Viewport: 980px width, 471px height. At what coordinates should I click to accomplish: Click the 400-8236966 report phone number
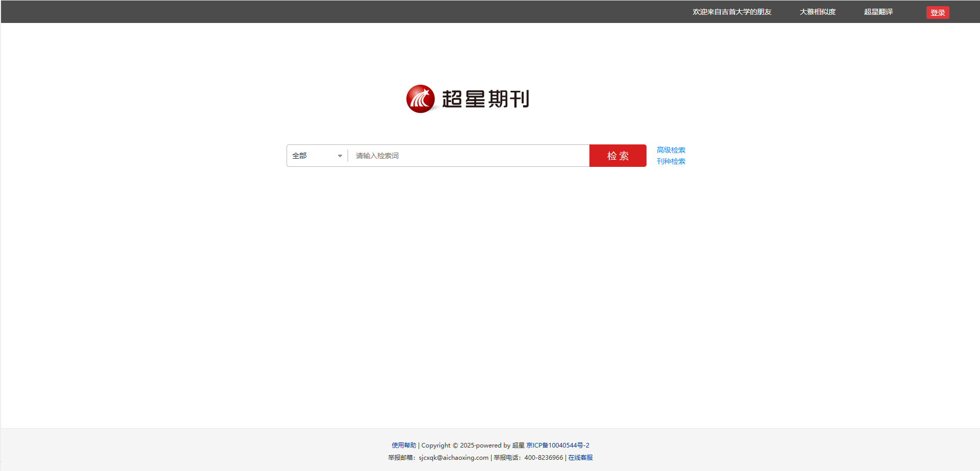544,458
